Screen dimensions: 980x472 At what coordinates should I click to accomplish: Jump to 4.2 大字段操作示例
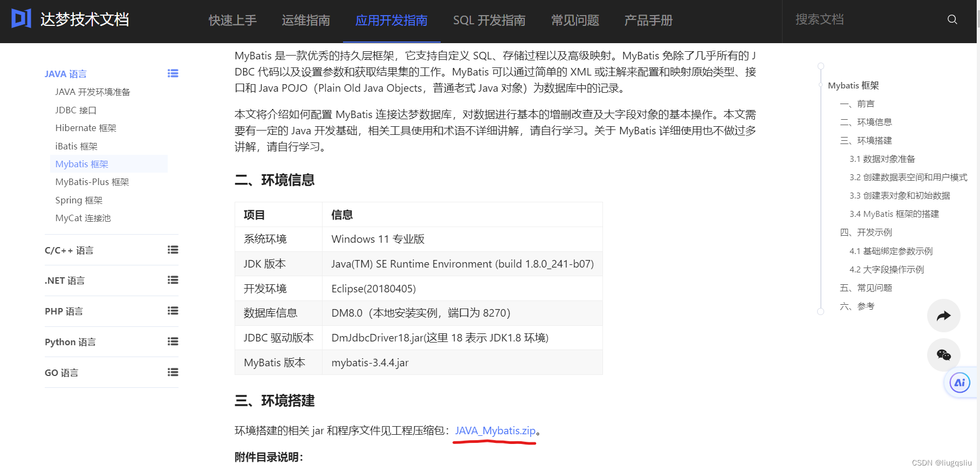tap(887, 269)
